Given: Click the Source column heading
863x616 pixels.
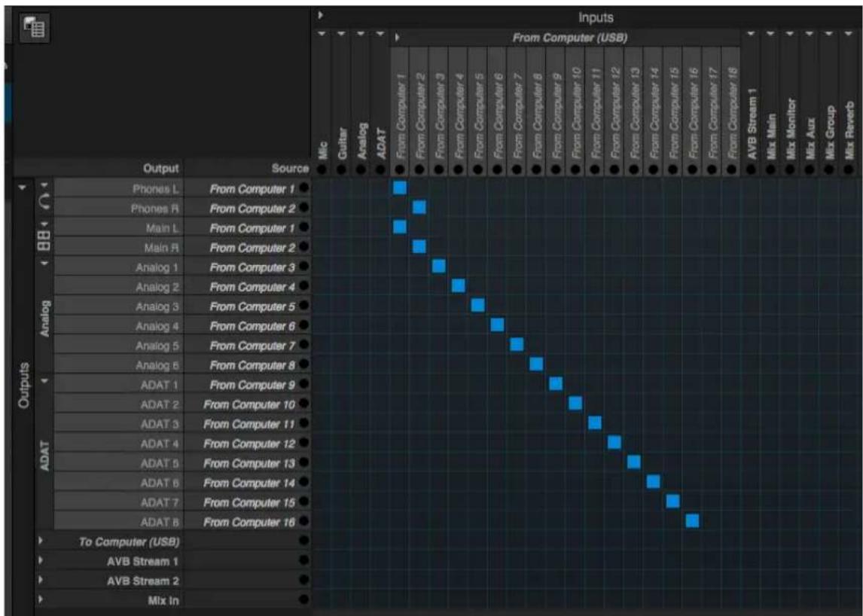Looking at the screenshot, I should (x=290, y=169).
